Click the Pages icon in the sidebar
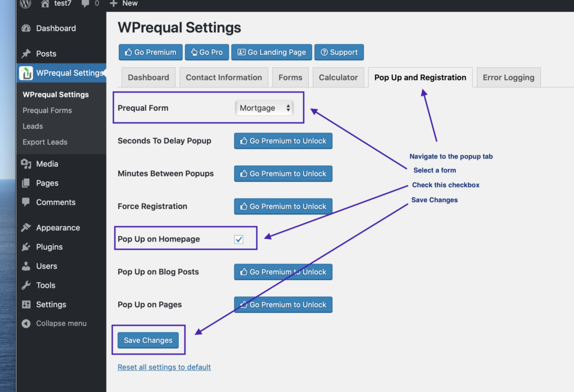This screenshot has height=392, width=574. point(26,183)
